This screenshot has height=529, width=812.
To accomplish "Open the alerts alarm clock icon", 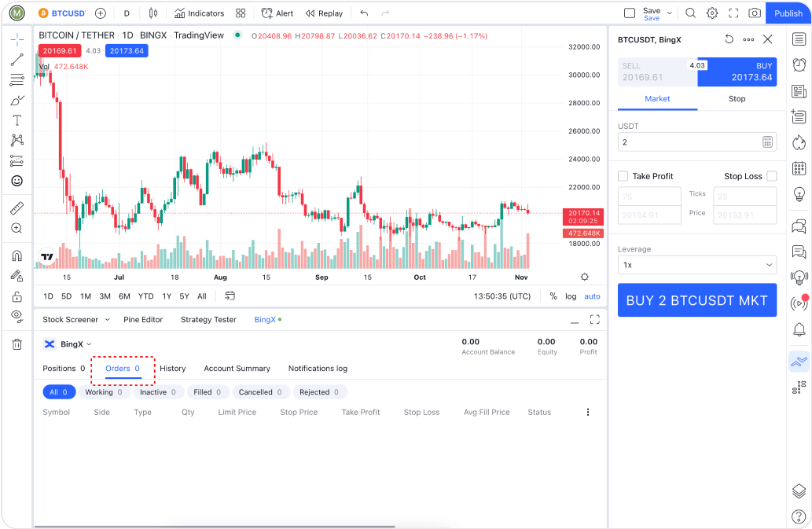I will point(799,65).
